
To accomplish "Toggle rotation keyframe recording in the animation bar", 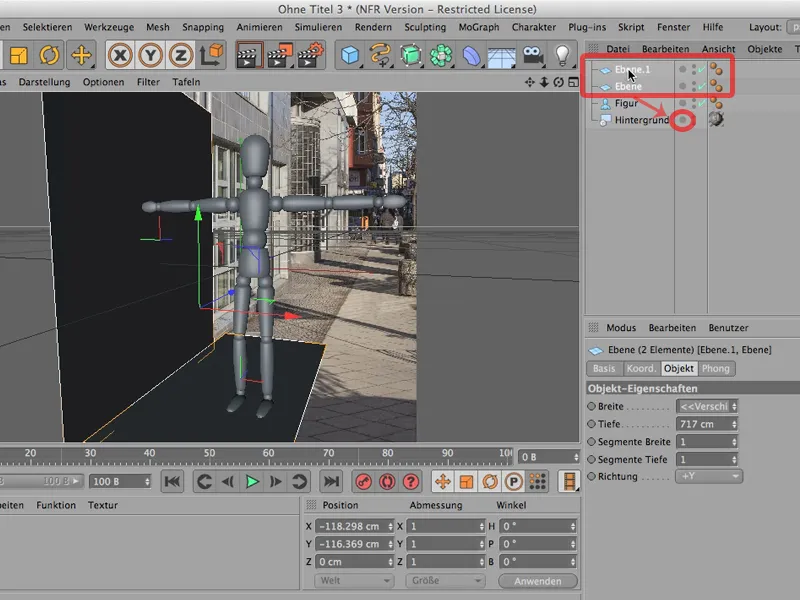I will 490,481.
